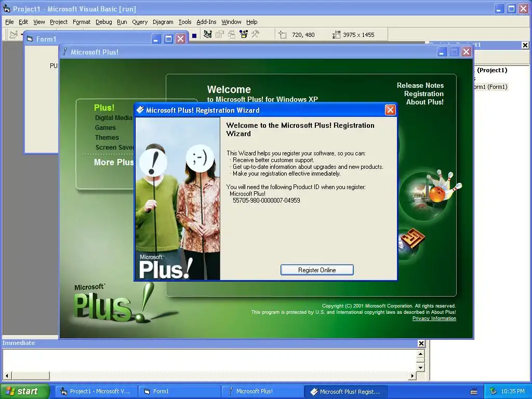Click the Windows Start button
Screen dimensions: 532x399
click(x=25, y=391)
